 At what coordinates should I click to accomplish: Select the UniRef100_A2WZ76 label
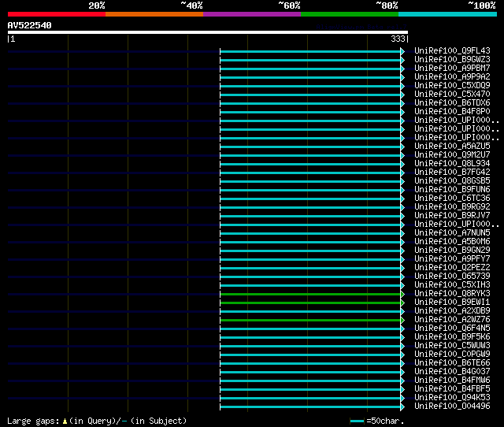tap(452, 320)
